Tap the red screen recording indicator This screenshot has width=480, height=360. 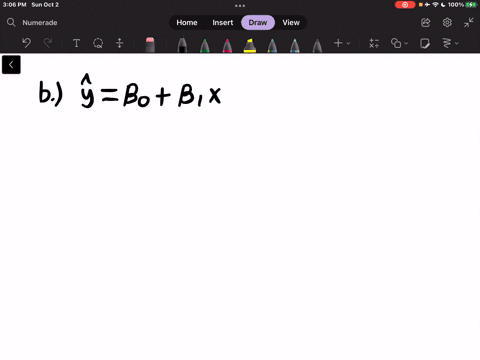coord(405,5)
